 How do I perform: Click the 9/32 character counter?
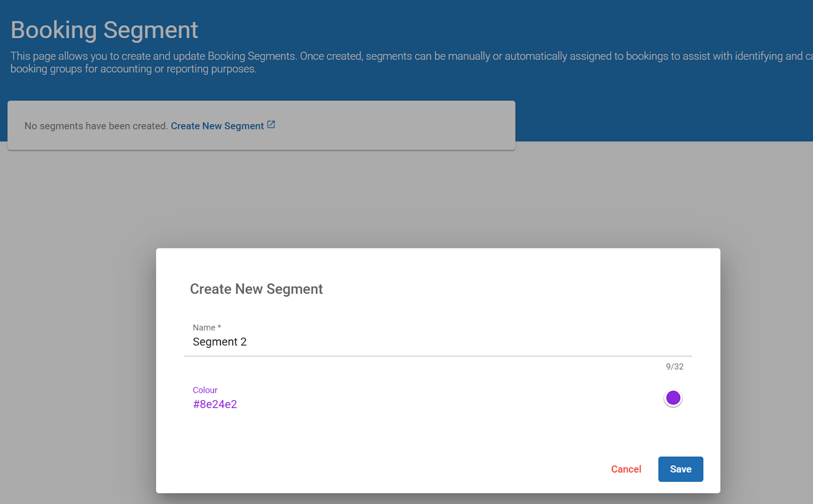(x=674, y=367)
